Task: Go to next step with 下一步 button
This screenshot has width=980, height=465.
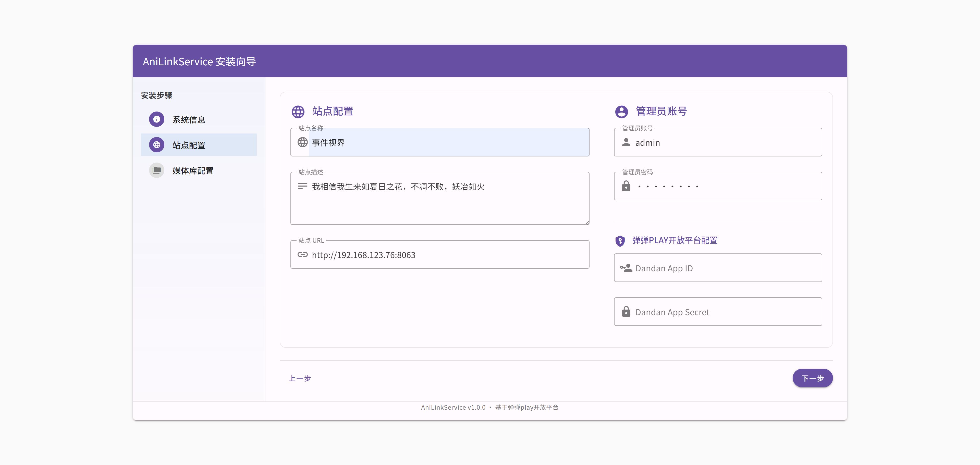Action: pos(812,378)
